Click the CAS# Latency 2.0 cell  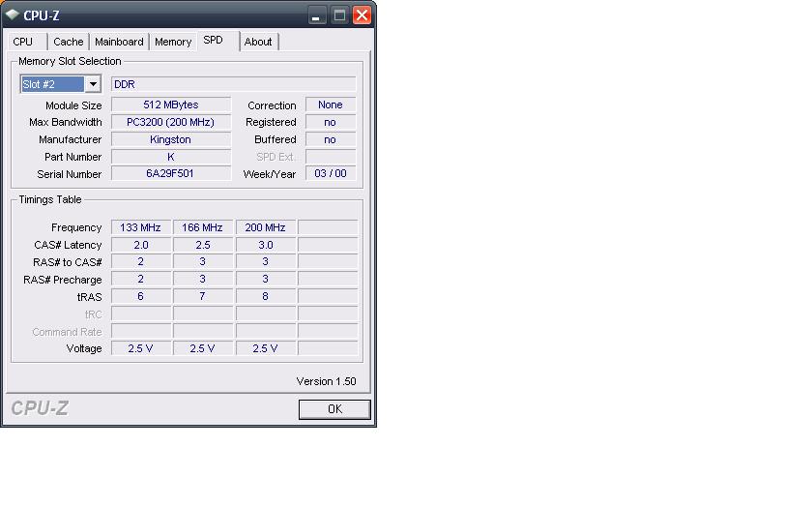(141, 245)
